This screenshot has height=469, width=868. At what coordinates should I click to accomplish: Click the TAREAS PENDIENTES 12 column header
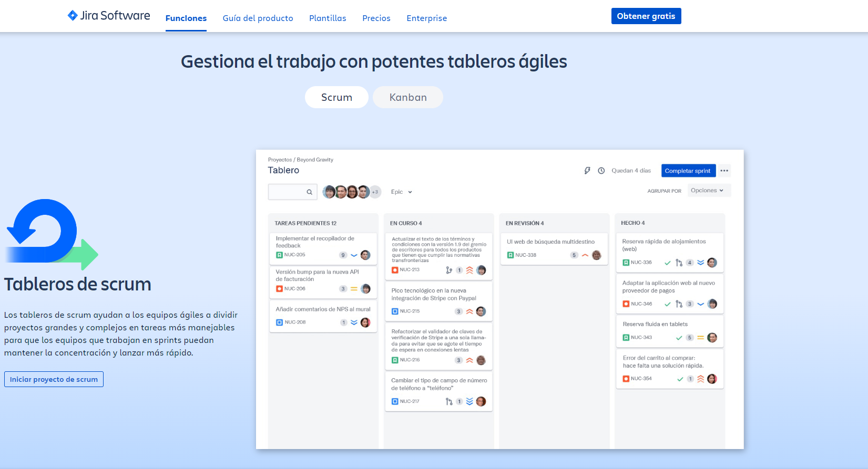(305, 223)
